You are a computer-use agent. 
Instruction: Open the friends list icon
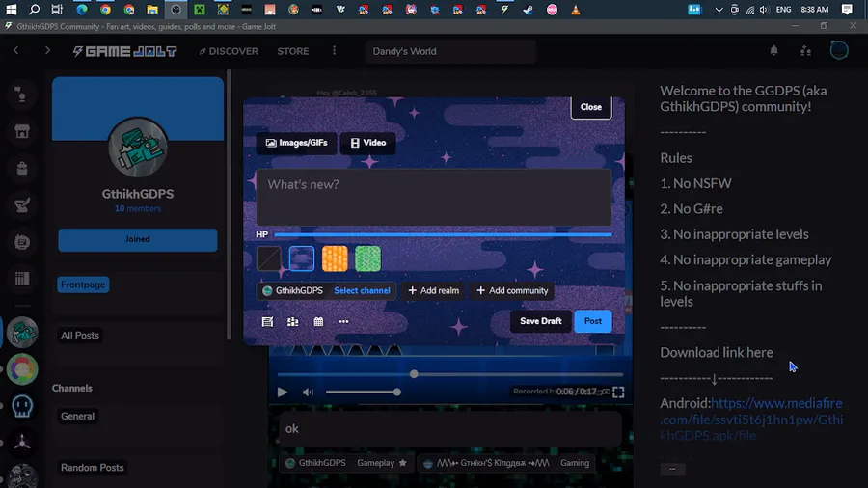point(805,51)
